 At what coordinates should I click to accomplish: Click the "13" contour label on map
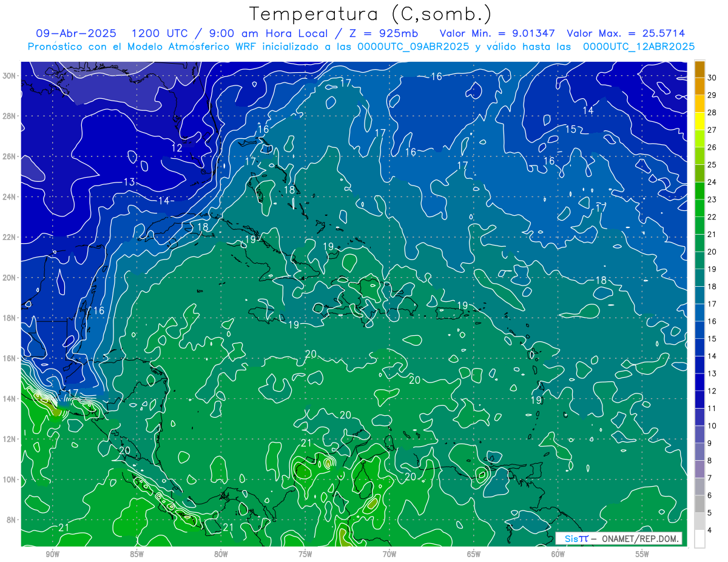coord(129,182)
